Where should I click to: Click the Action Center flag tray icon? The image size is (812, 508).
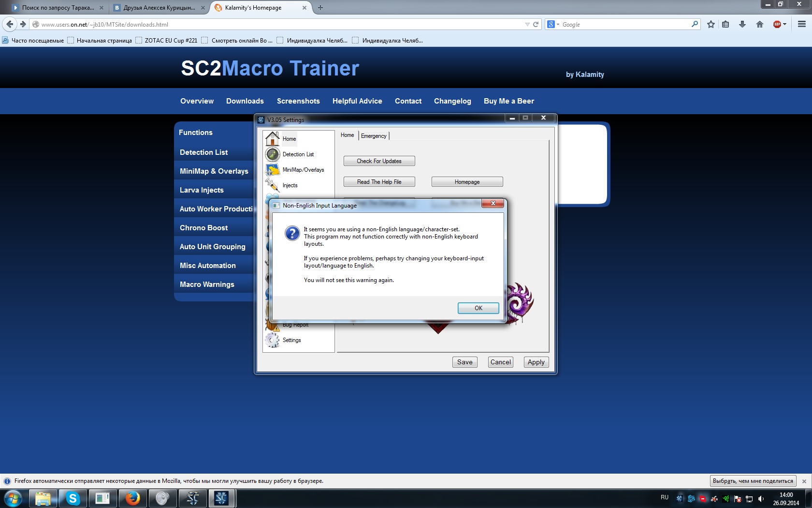[x=738, y=499]
